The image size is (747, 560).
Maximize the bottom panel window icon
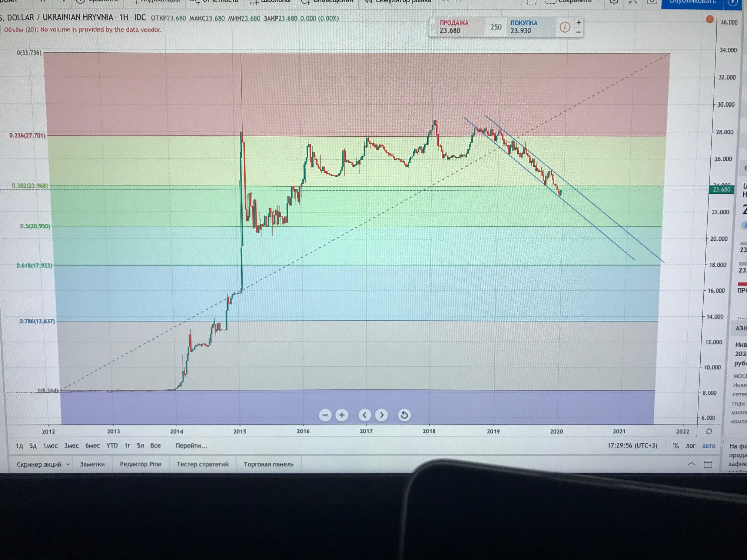pyautogui.click(x=708, y=464)
